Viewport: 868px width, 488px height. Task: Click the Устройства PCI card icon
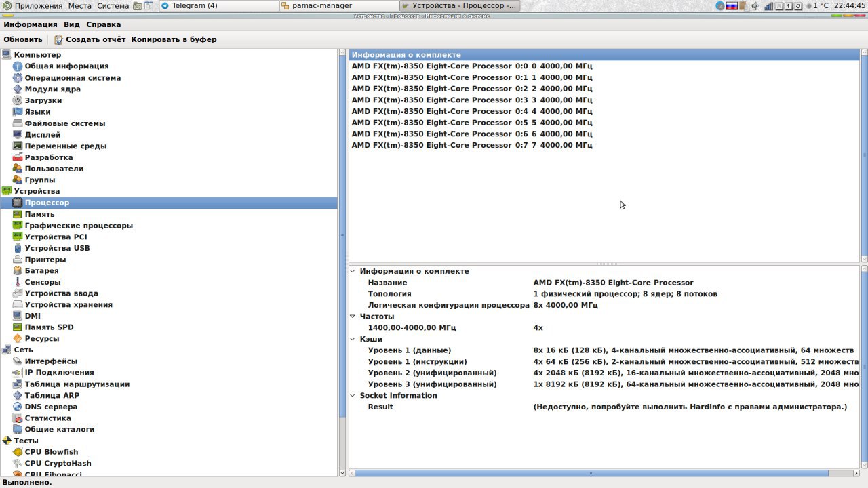(18, 237)
